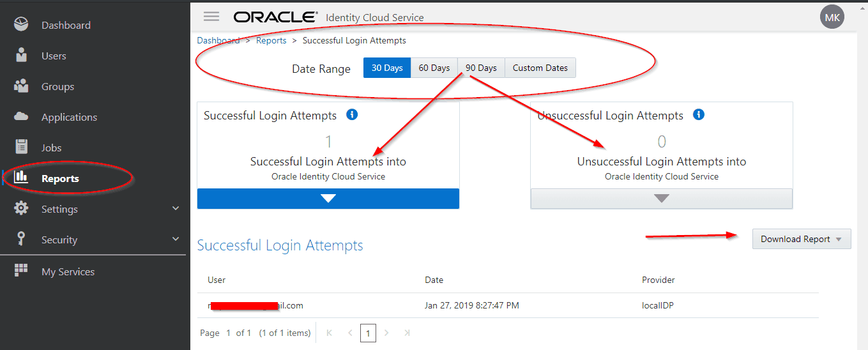Expand the Security submenu chevron
868x350 pixels.
click(x=176, y=239)
